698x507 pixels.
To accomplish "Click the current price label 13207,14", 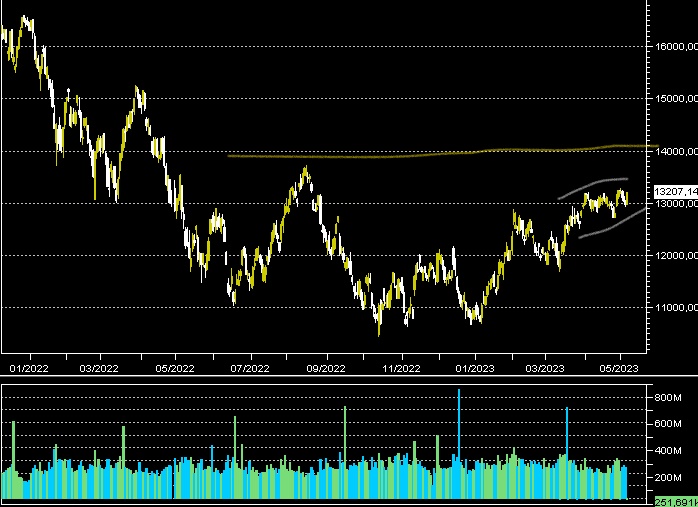I will point(676,191).
